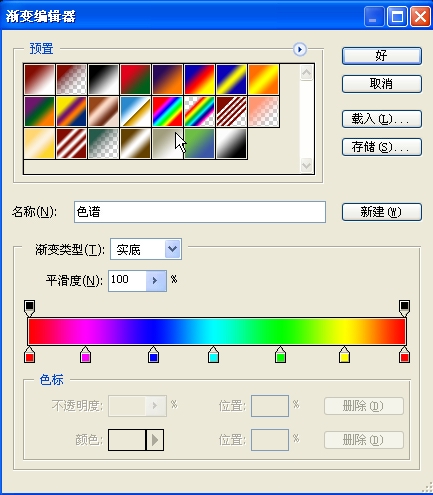Select the left opacity stop above gradient bar

(29, 308)
